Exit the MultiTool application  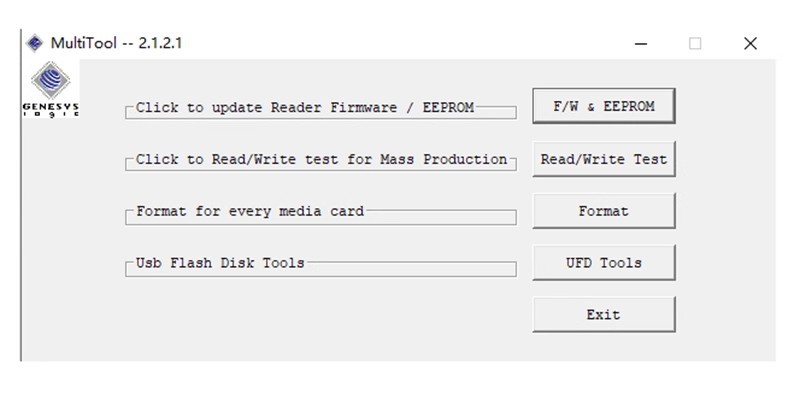(603, 315)
